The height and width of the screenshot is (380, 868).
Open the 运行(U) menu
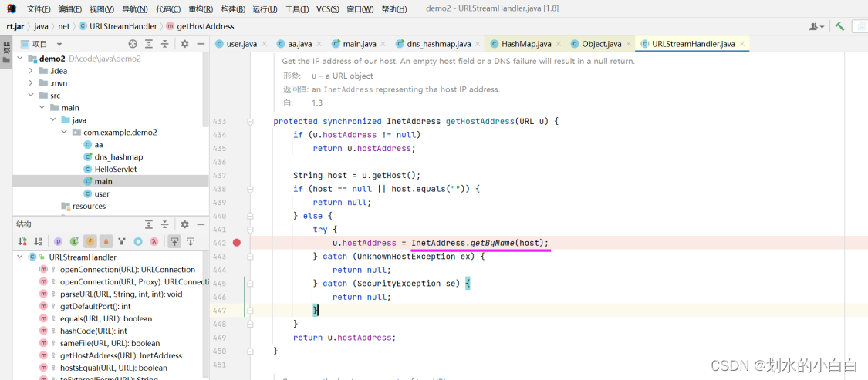(265, 9)
